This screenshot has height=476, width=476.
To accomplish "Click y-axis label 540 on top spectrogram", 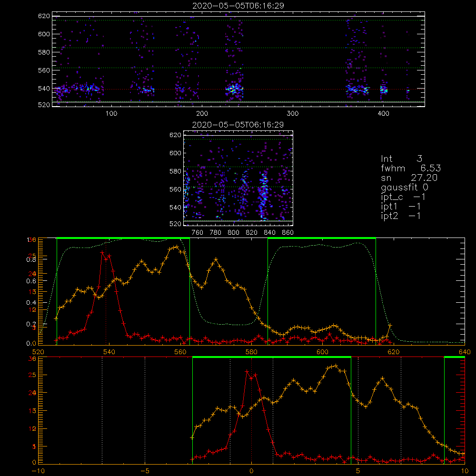I will pos(44,89).
